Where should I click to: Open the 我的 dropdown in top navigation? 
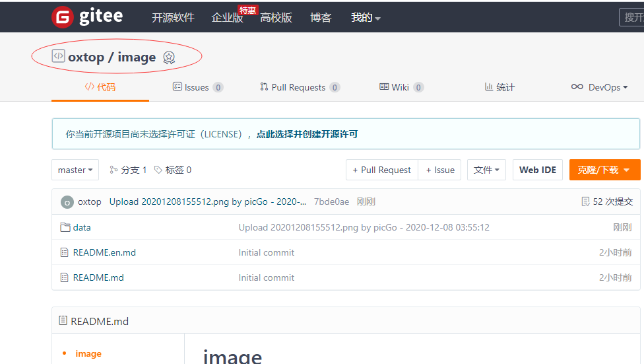[x=366, y=18]
